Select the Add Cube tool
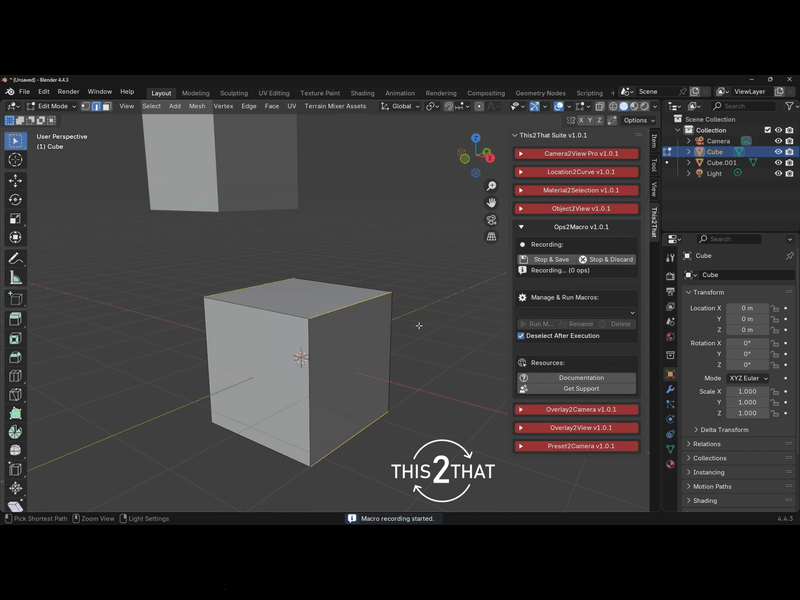The image size is (800, 600). pos(15,298)
